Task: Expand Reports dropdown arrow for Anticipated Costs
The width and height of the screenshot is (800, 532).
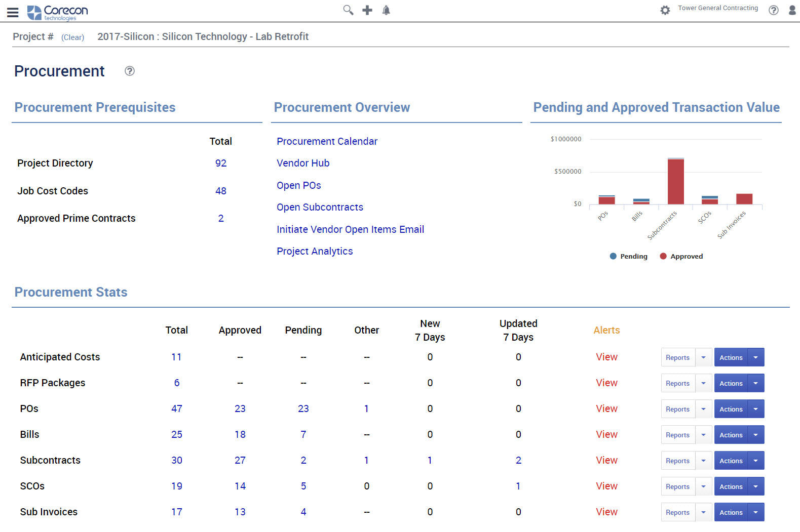Action: click(x=703, y=357)
